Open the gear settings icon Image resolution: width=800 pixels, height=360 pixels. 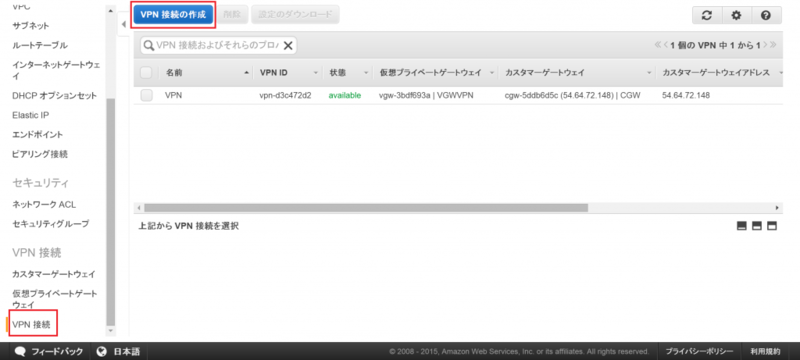click(736, 15)
